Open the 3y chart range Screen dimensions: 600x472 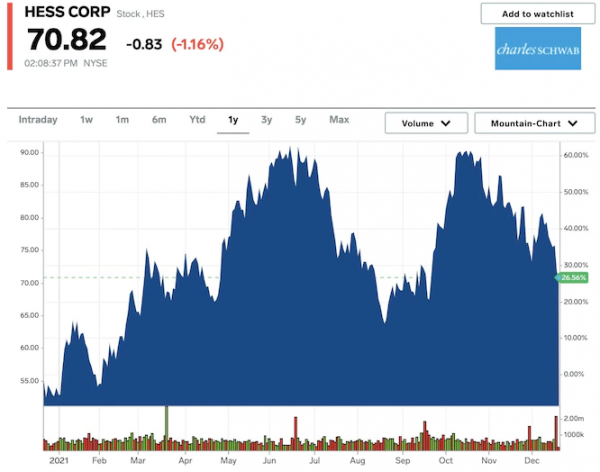point(266,120)
